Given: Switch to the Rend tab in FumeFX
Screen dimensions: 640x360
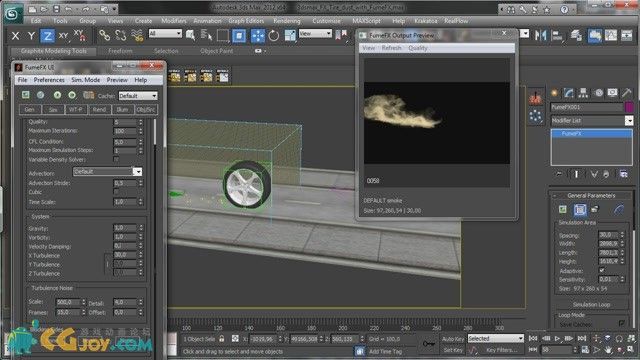Looking at the screenshot, I should pos(99,109).
